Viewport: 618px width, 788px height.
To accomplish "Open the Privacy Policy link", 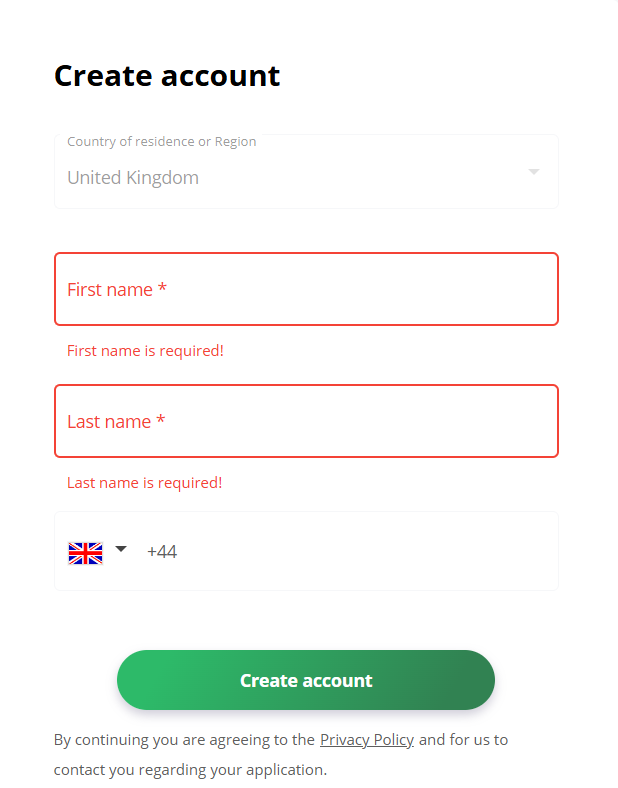I will [x=366, y=740].
